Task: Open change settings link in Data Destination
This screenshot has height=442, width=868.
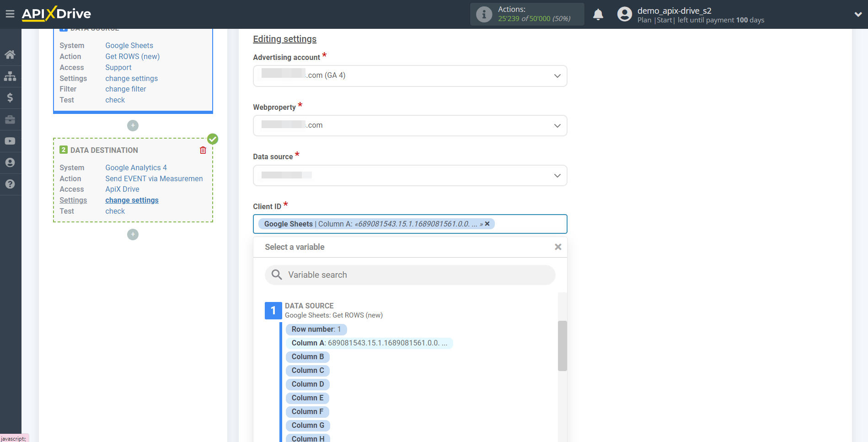Action: (132, 200)
